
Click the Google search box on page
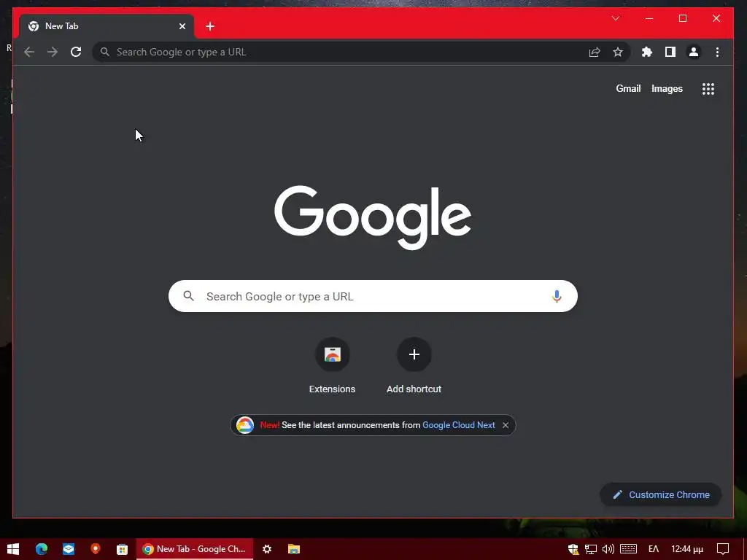(x=373, y=296)
